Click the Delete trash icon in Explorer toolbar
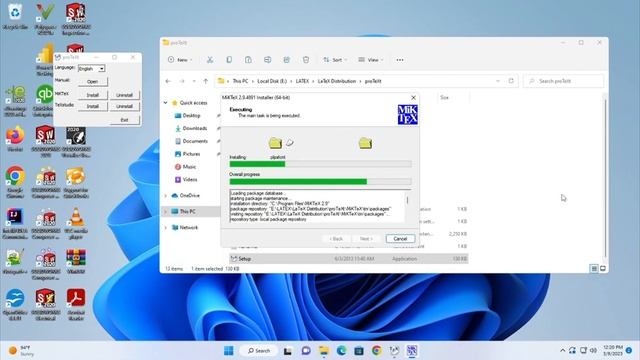 coord(306,60)
